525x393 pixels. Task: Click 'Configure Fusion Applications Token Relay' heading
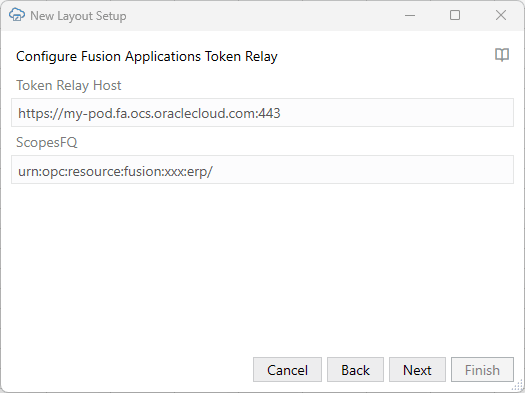pyautogui.click(x=147, y=57)
